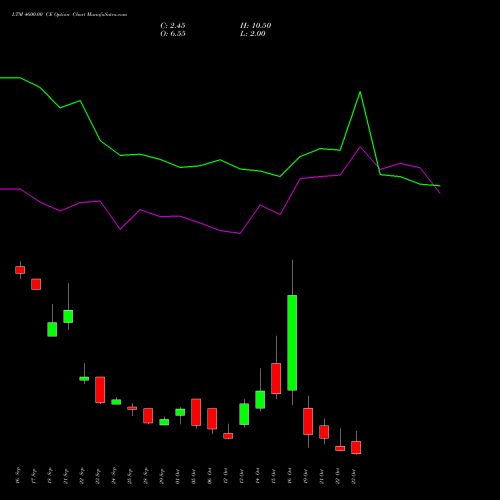
Task: Click the peak of the green line
Action: (360, 92)
